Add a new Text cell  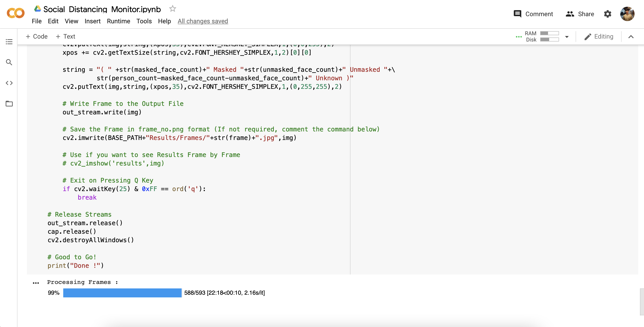coord(65,37)
